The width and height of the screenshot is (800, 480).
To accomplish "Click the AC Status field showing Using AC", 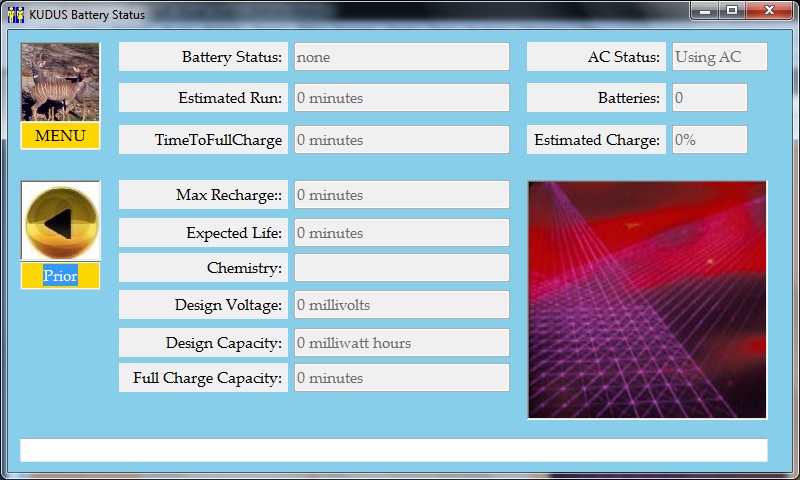I will coord(719,57).
